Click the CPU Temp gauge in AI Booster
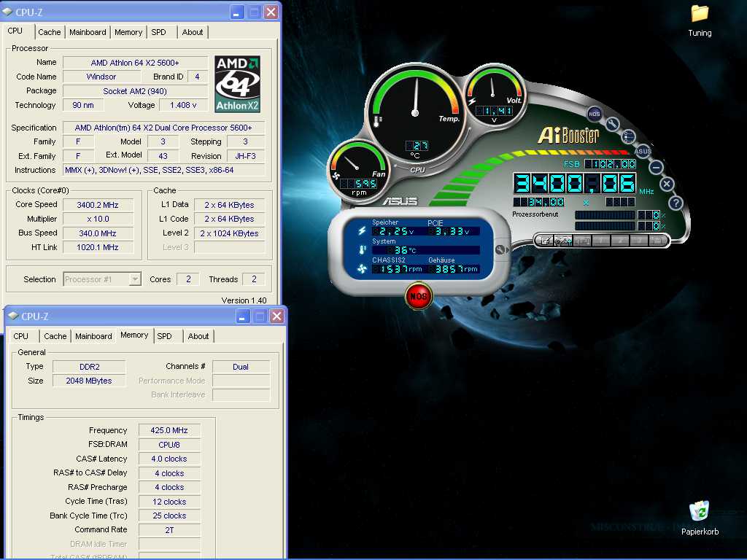 (x=415, y=113)
